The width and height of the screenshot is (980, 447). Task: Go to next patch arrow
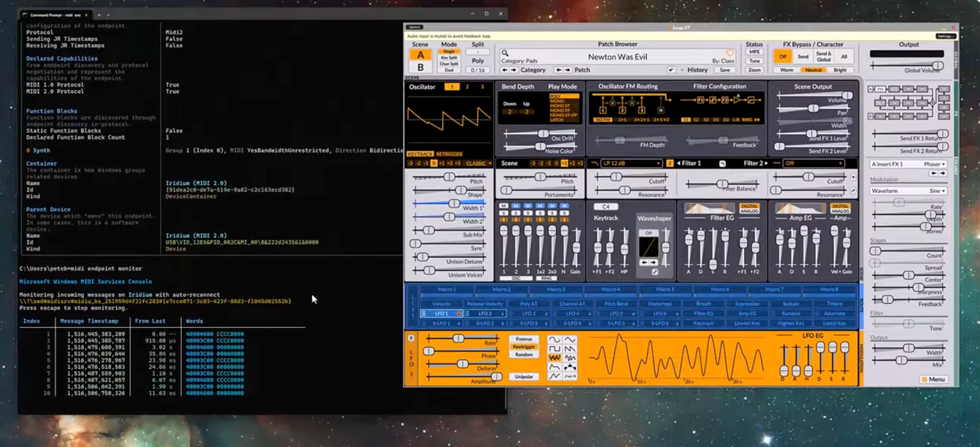[x=568, y=70]
